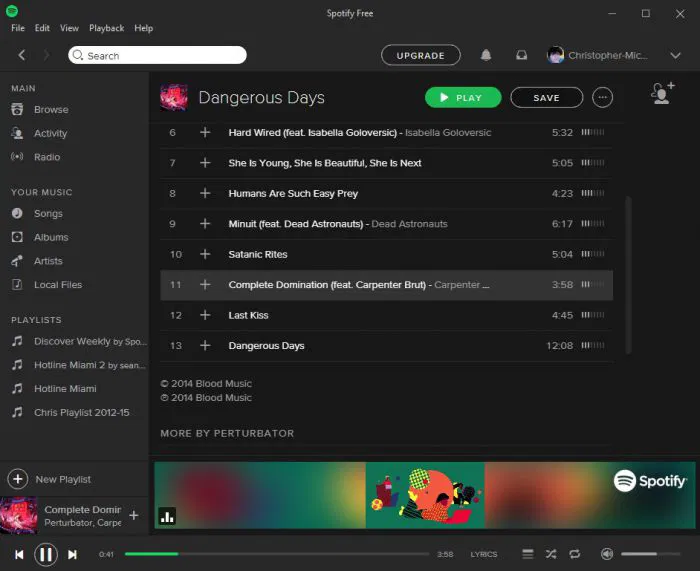
Task: Click Complete Domin now-playing title
Action: point(83,509)
